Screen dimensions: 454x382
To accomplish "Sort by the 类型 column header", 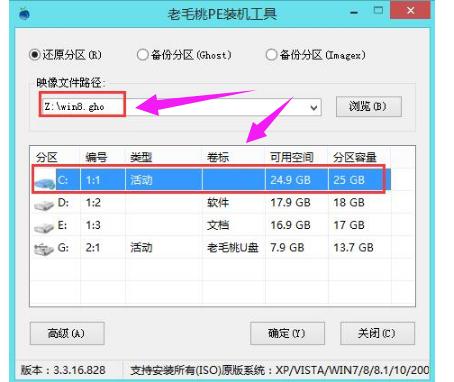I will [x=141, y=157].
